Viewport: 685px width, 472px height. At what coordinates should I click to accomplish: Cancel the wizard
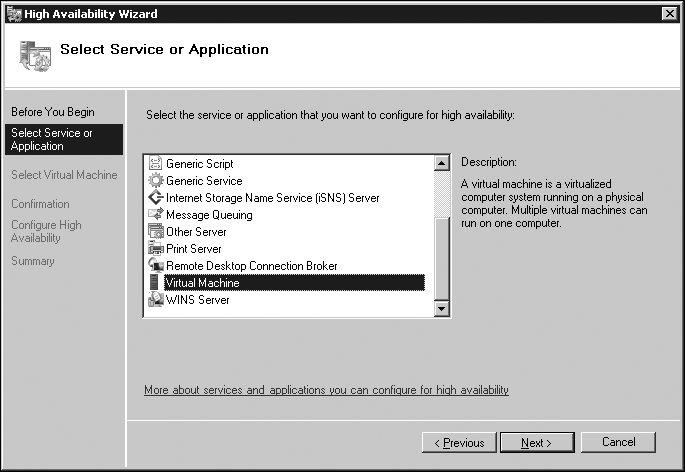pyautogui.click(x=618, y=442)
